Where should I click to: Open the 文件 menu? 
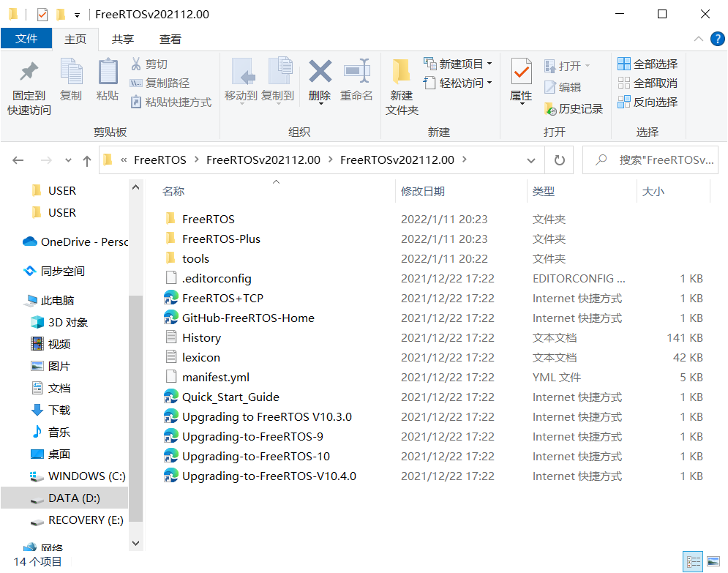[26, 39]
